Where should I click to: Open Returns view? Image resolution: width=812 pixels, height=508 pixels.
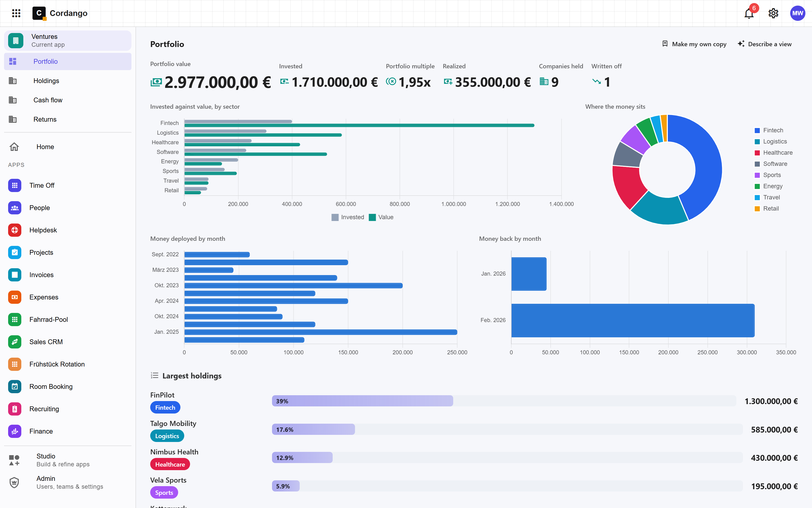(68, 119)
